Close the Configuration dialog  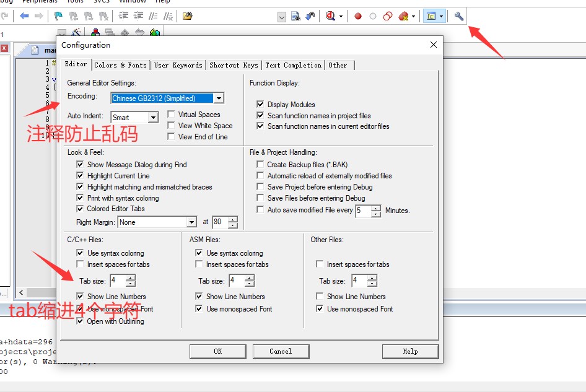(434, 45)
